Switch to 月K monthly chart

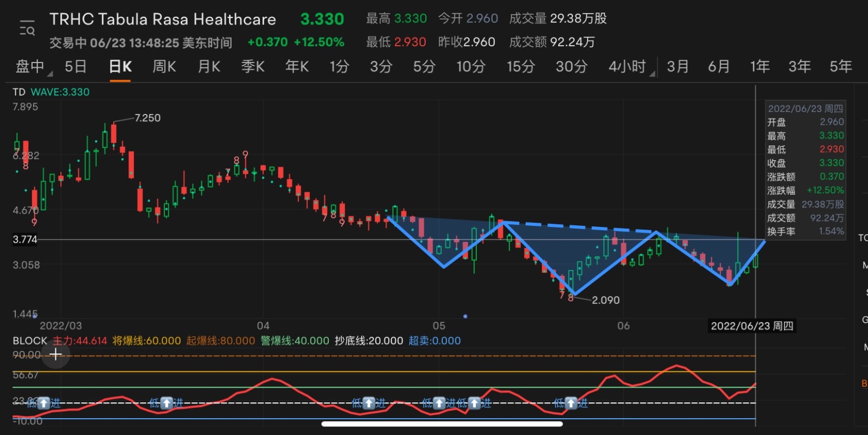tap(209, 66)
